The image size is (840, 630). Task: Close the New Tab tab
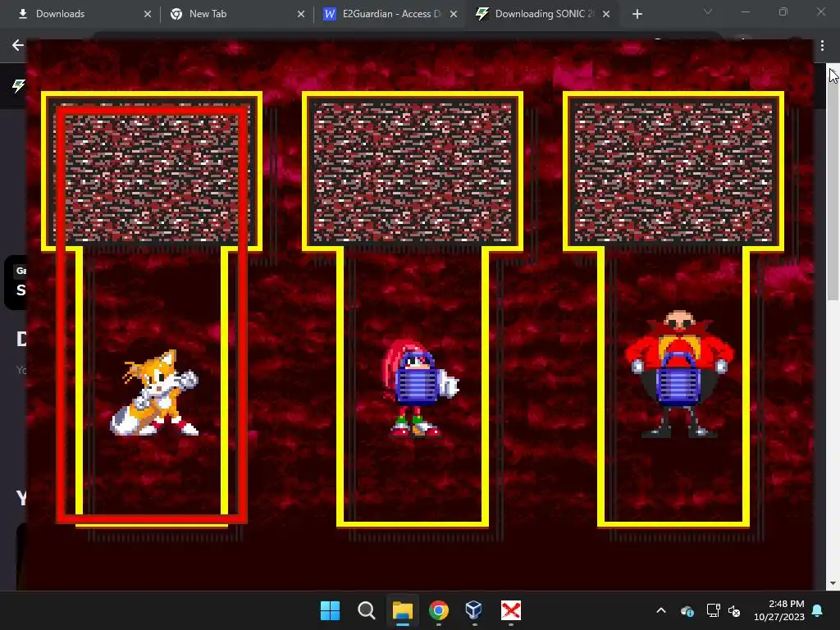point(301,15)
